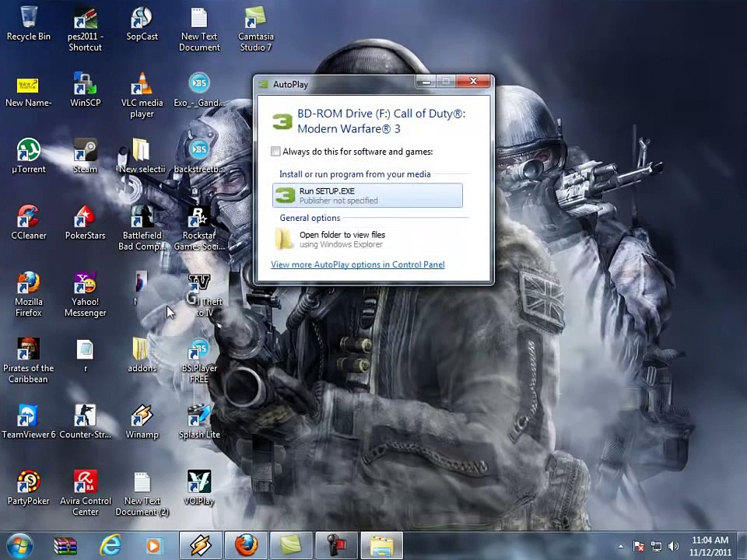Show hidden system tray icons
Image resolution: width=747 pixels, height=560 pixels.
(621, 546)
